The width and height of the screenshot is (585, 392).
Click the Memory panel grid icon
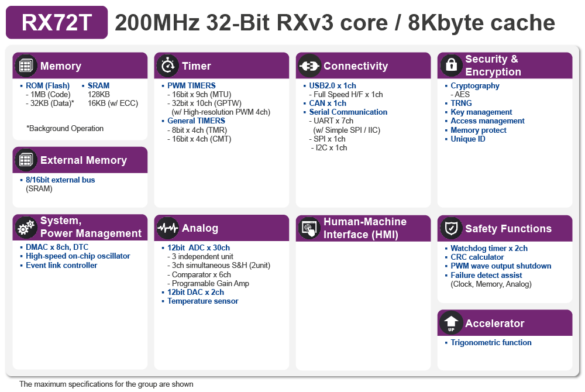click(26, 66)
